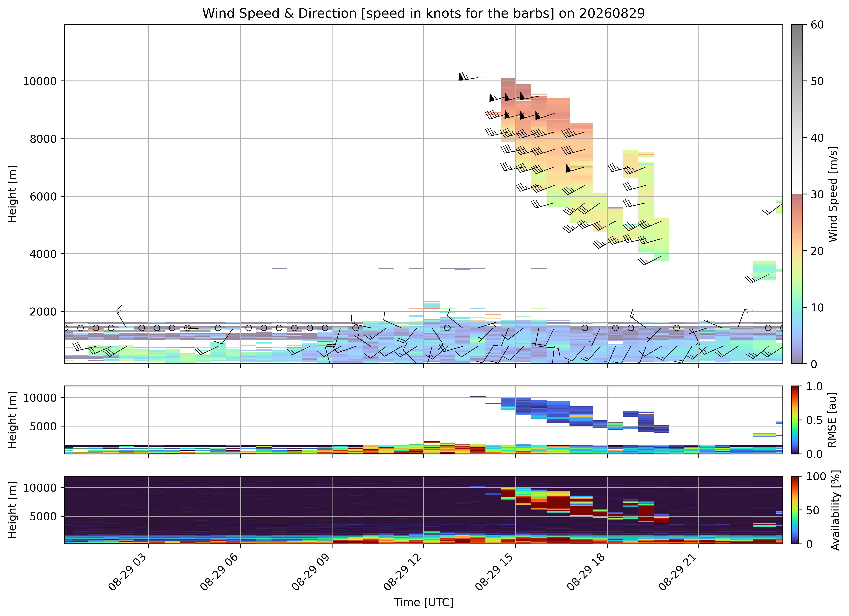Click the plot title text
849x616 pixels.
click(x=423, y=13)
